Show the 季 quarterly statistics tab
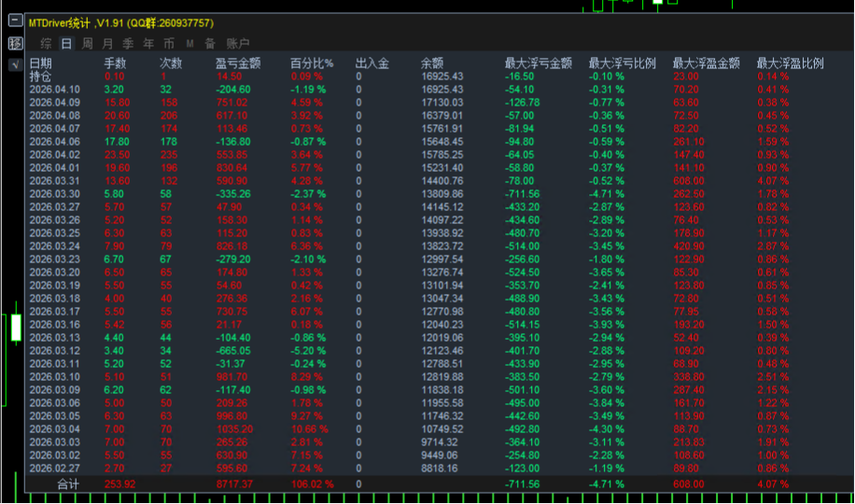This screenshot has height=504, width=855. (128, 44)
